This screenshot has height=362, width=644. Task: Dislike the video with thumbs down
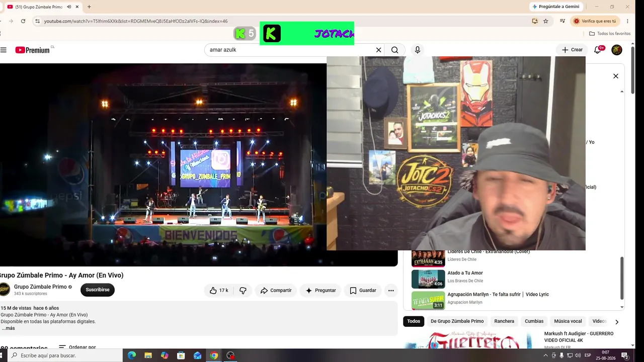coord(243,290)
